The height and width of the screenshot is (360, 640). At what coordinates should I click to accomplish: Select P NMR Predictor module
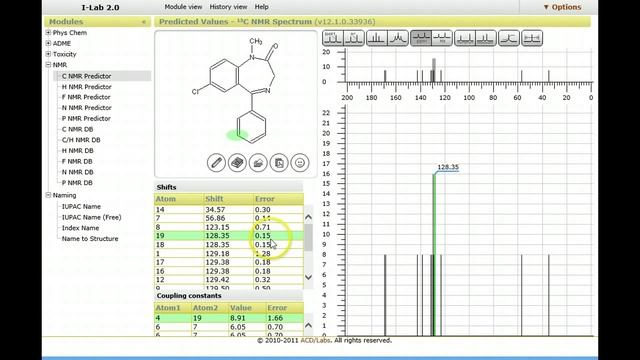86,118
